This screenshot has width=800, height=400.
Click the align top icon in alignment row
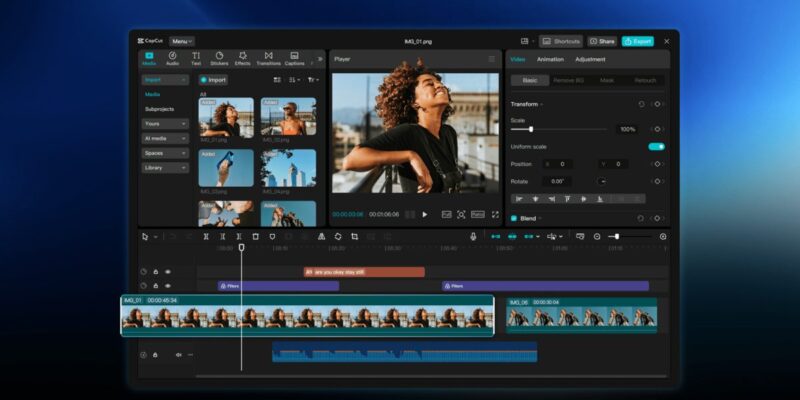click(x=567, y=199)
